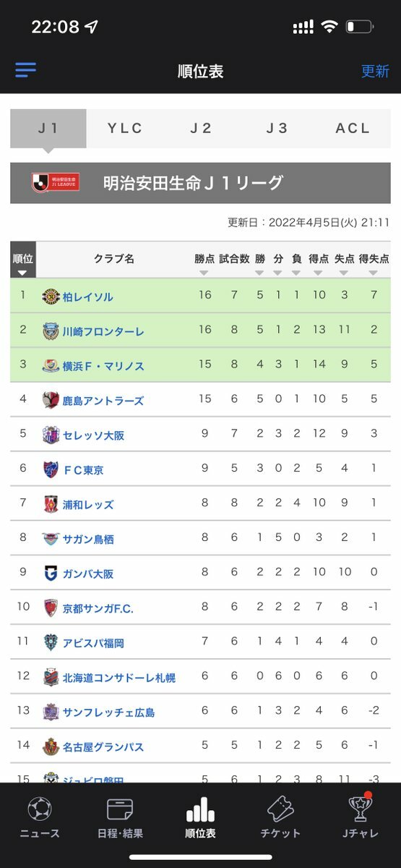The image size is (401, 868).
Task: Open 北海道コンサドーレ札幌 club link
Action: click(x=119, y=678)
